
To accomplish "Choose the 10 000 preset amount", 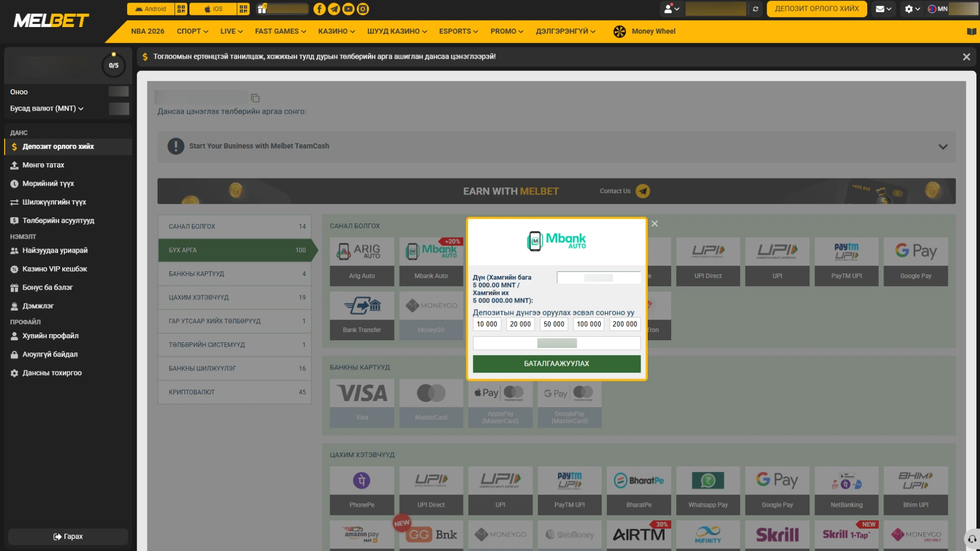I will 487,324.
